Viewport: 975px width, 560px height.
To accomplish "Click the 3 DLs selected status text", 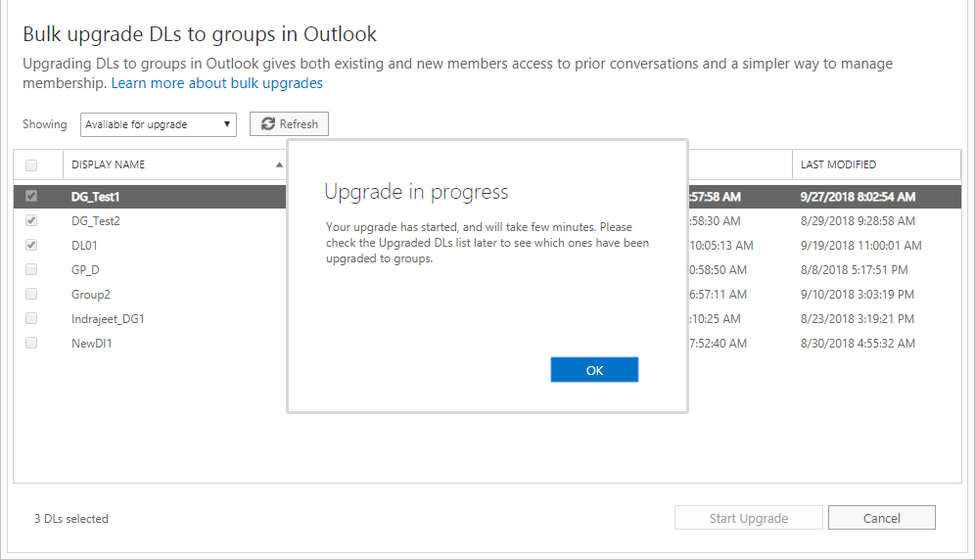I will (70, 519).
